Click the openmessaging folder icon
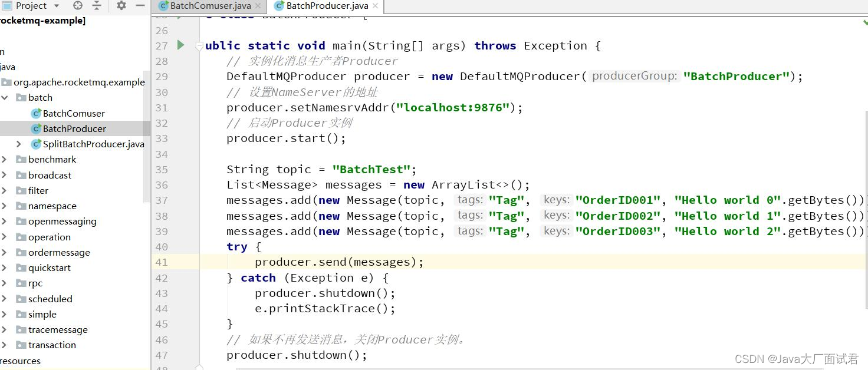This screenshot has width=868, height=370. tap(21, 222)
